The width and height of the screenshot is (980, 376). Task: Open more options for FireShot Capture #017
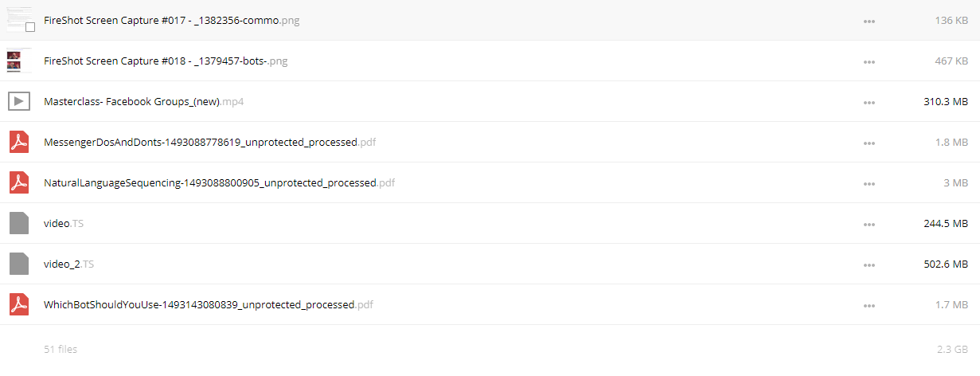point(869,21)
